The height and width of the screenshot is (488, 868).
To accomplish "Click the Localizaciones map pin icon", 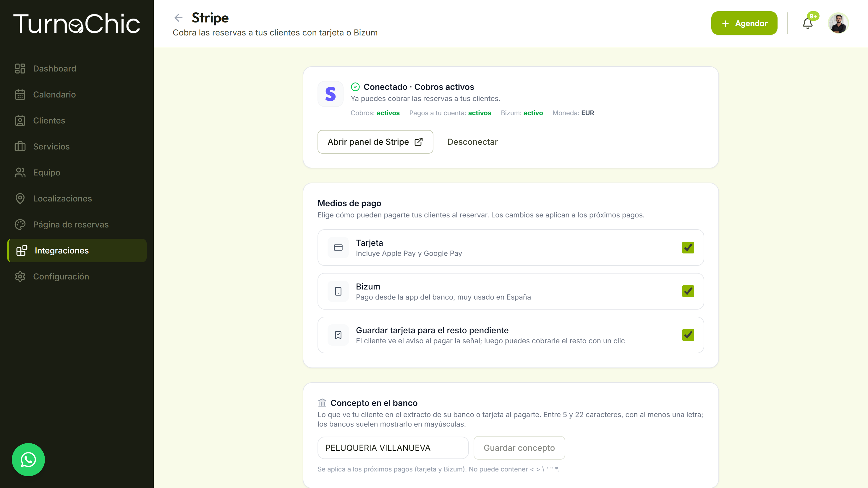I will (x=20, y=199).
